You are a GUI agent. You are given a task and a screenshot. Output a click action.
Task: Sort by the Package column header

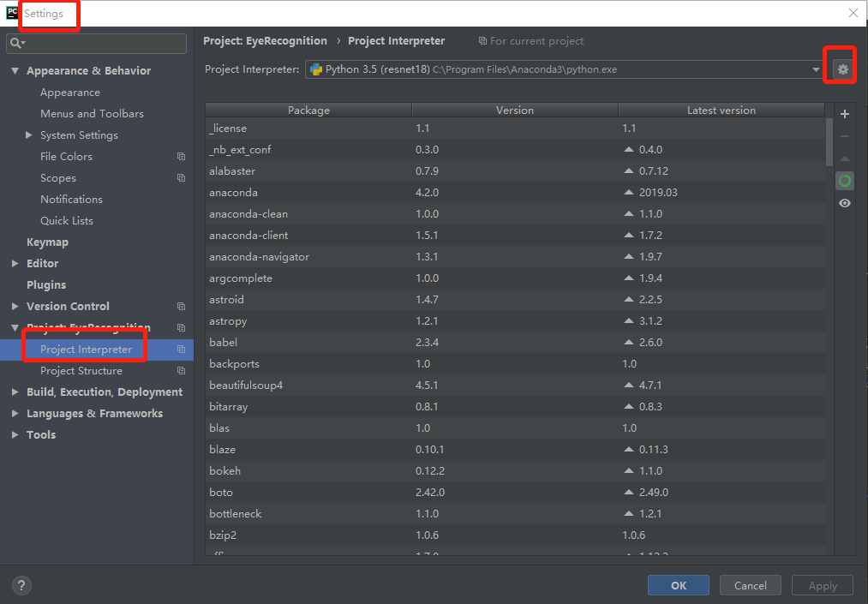(x=308, y=111)
